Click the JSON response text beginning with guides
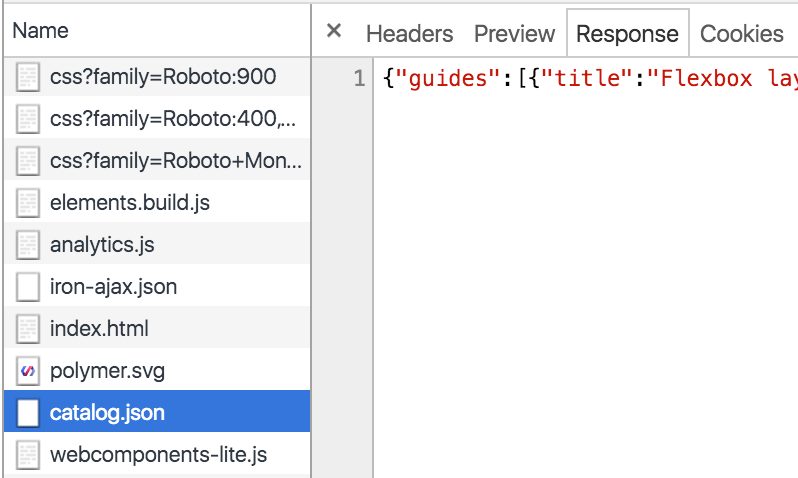Screen dimensions: 798x478 (590, 79)
